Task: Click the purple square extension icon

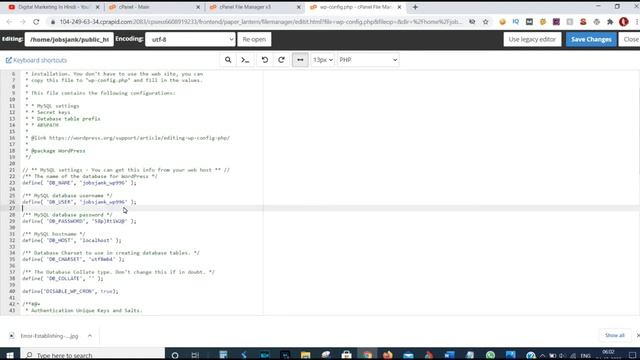Action: coord(556,22)
